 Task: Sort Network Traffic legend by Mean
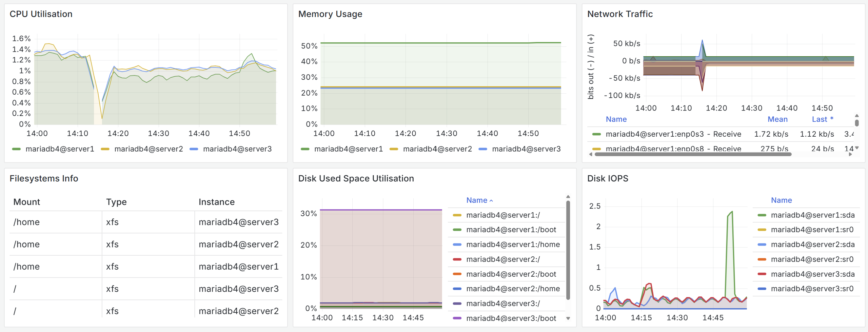click(x=777, y=119)
